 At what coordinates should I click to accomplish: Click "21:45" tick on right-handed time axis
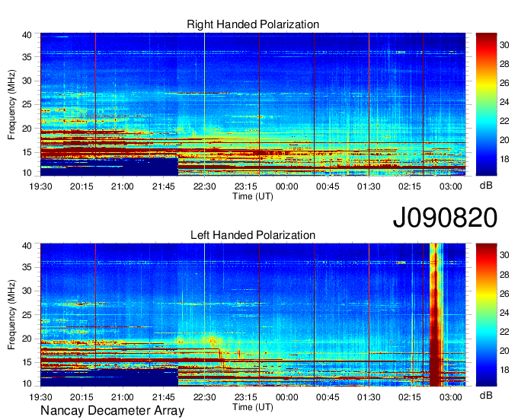click(164, 186)
